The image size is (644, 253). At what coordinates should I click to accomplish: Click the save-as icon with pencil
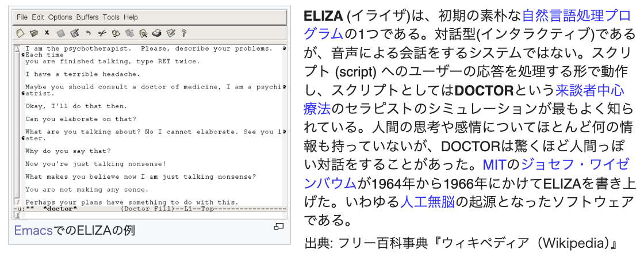74,33
